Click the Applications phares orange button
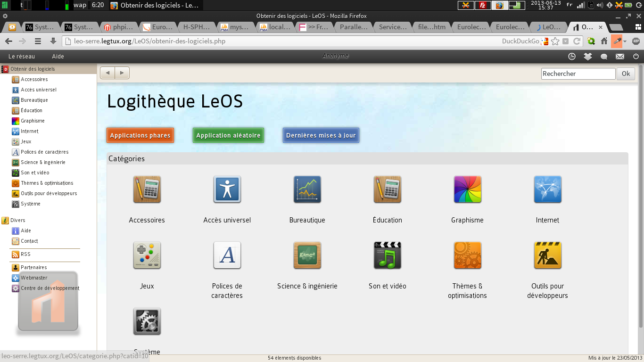The height and width of the screenshot is (362, 644). click(140, 135)
